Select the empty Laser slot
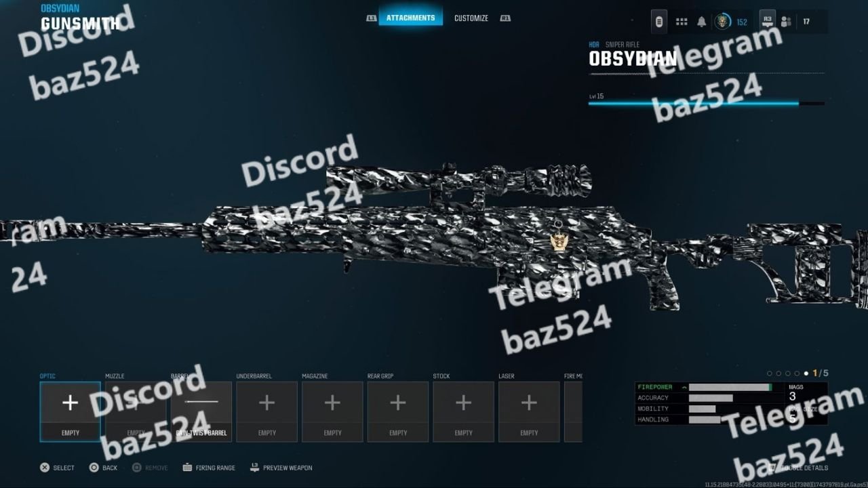The width and height of the screenshot is (868, 488). coord(529,412)
